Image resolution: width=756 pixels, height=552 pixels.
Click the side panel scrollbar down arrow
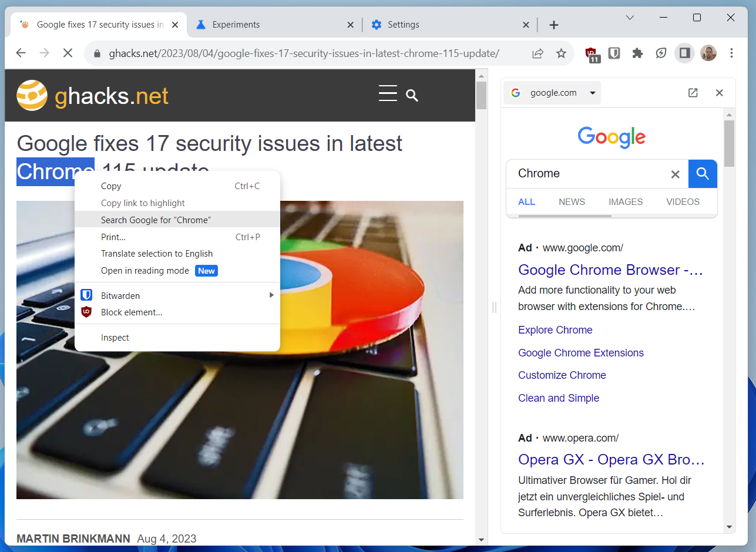point(729,527)
